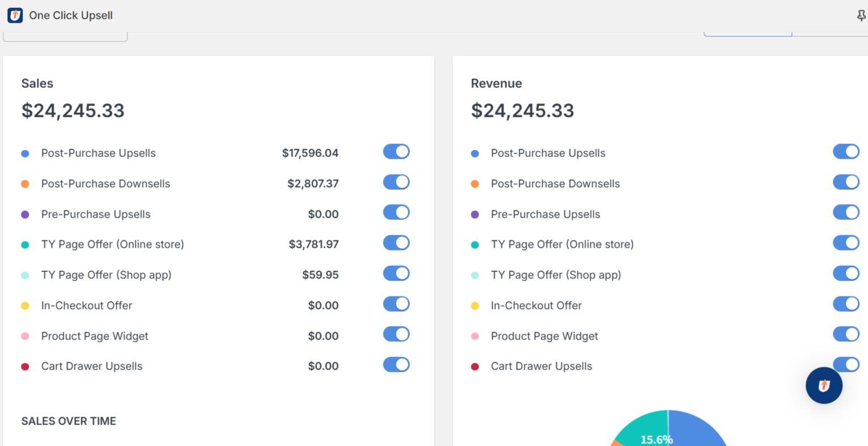Toggle TY Page Offer (Shop app) sales

396,274
